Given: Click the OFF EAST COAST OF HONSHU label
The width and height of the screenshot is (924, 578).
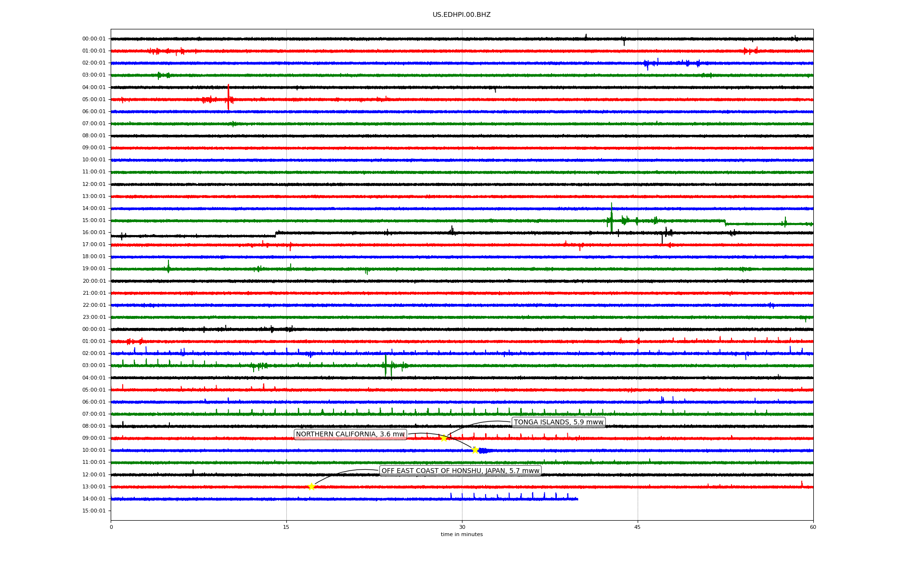Looking at the screenshot, I should (x=460, y=471).
